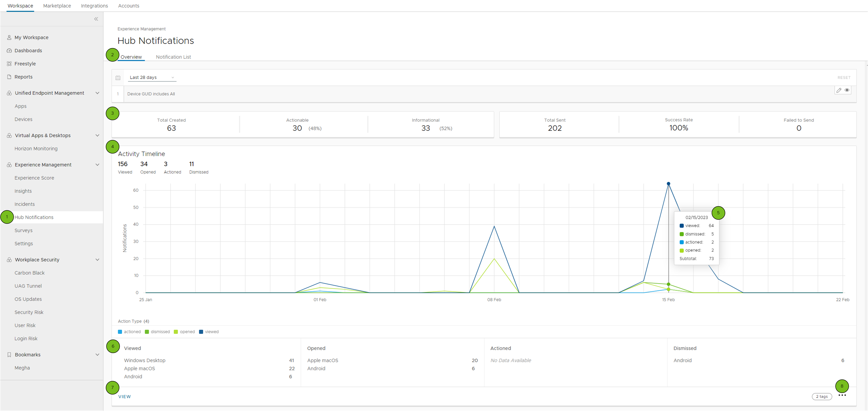Click the Total Sent 202 metric
Viewport: 868px width, 411px height.
pyautogui.click(x=555, y=125)
